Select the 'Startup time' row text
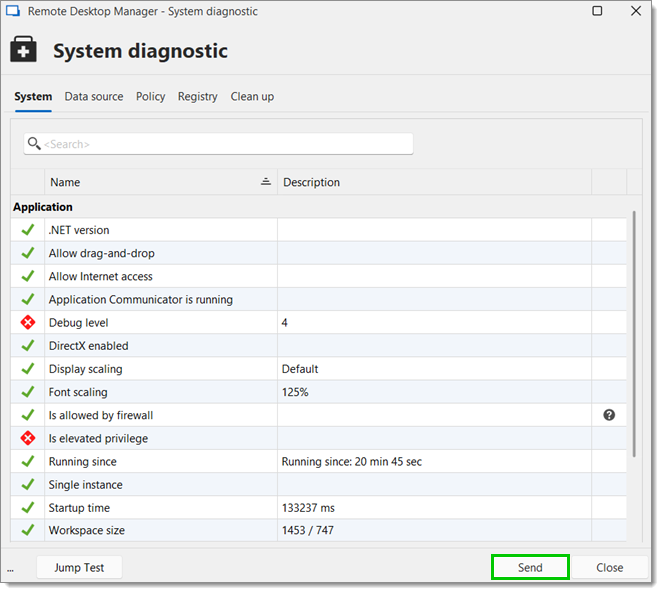662x593 pixels. click(79, 508)
